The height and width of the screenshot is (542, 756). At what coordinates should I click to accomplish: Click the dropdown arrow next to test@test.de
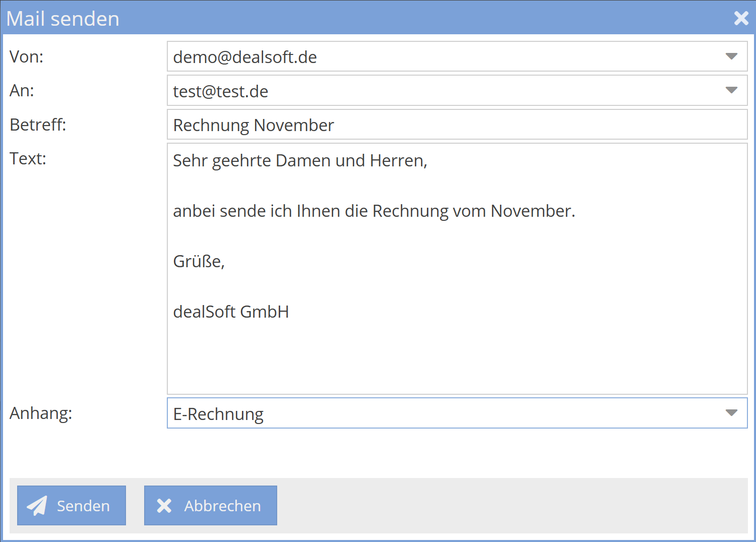click(731, 90)
